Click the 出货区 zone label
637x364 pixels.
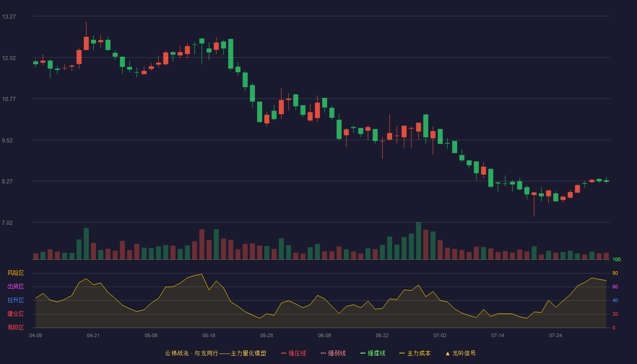pyautogui.click(x=15, y=287)
